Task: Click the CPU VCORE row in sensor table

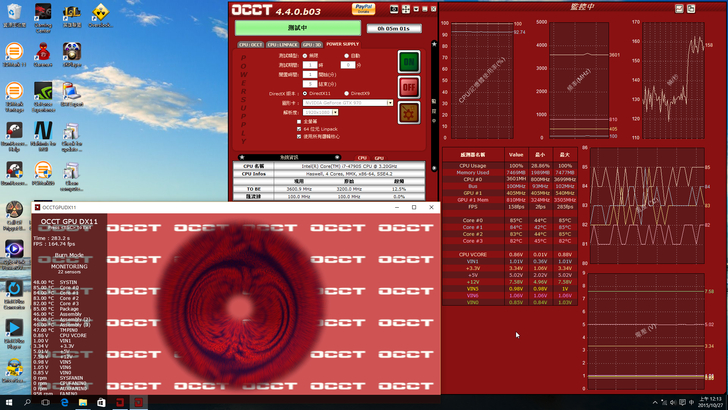Action: [510, 254]
